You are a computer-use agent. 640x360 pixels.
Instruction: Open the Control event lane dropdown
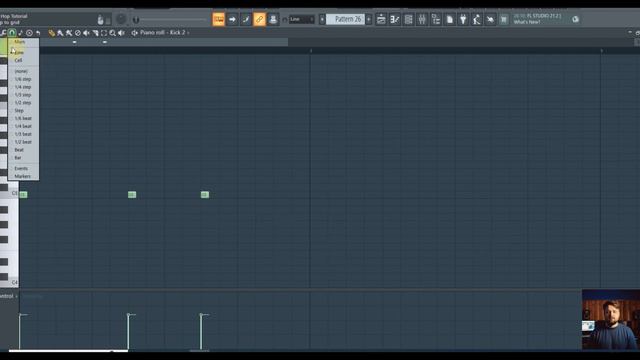click(9, 296)
